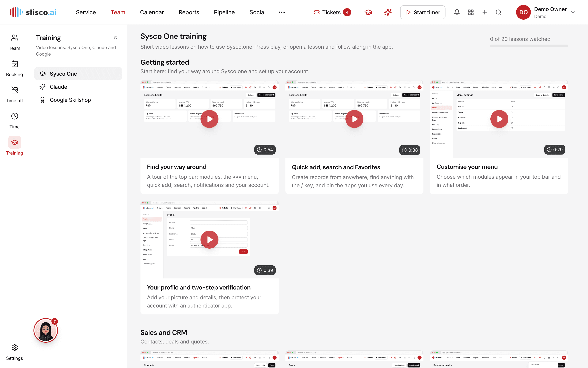
Task: Open the three-dots more menu
Action: [x=282, y=12]
